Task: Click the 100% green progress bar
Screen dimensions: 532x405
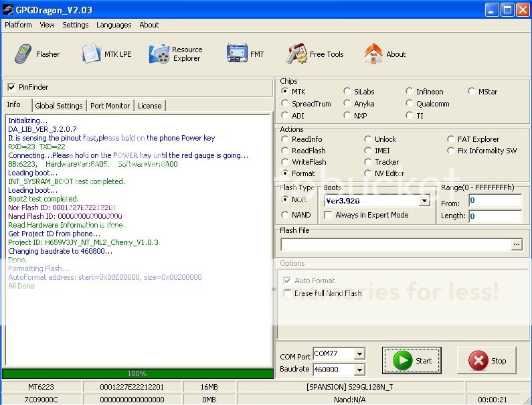Action: pos(137,374)
